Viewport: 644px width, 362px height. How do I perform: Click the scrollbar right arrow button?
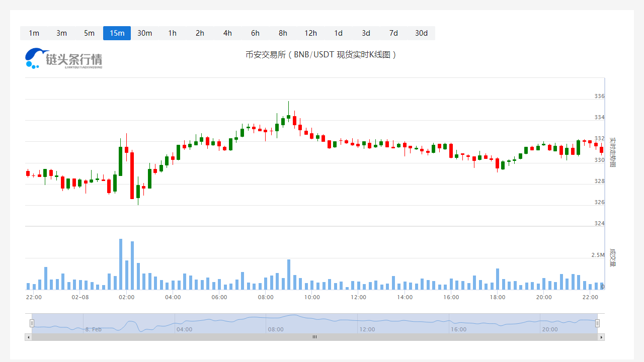[x=601, y=337]
